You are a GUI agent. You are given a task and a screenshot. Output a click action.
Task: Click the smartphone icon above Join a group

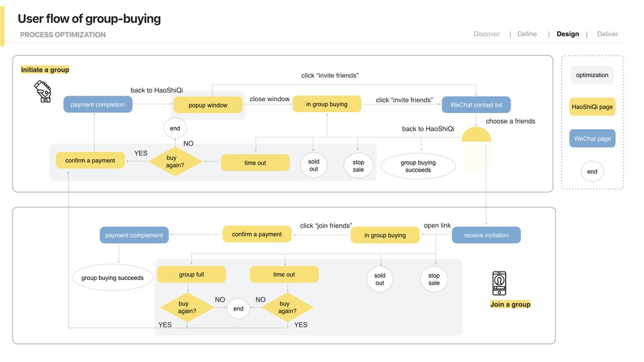(x=499, y=283)
